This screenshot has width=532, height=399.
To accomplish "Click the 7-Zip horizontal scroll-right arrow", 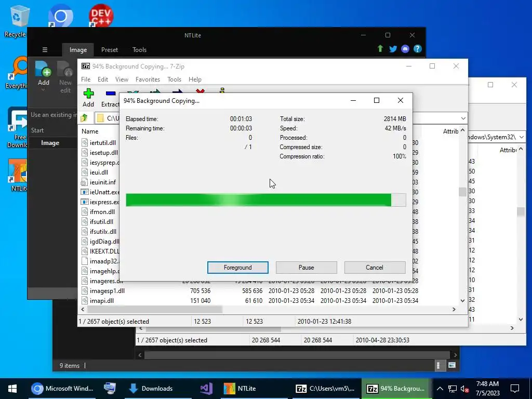I will pos(454,310).
